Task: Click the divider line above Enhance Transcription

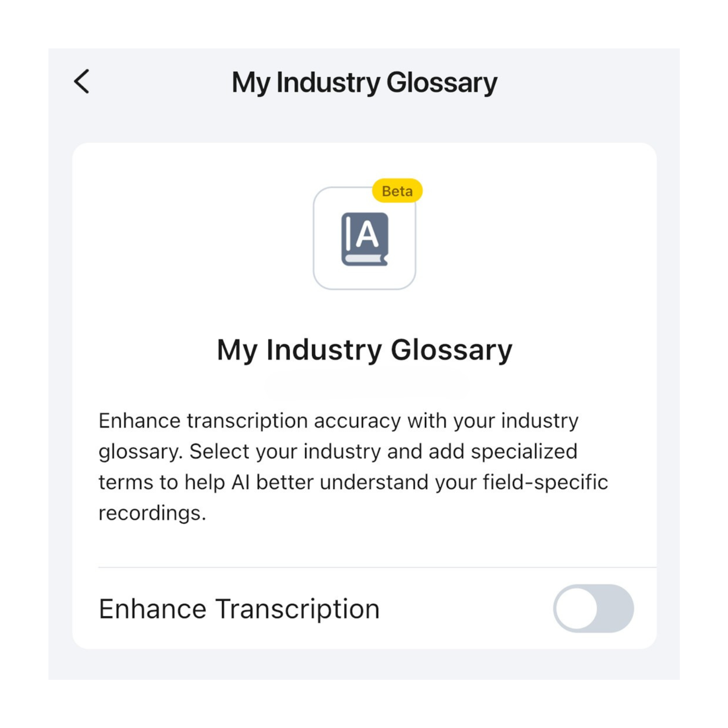Action: point(377,567)
